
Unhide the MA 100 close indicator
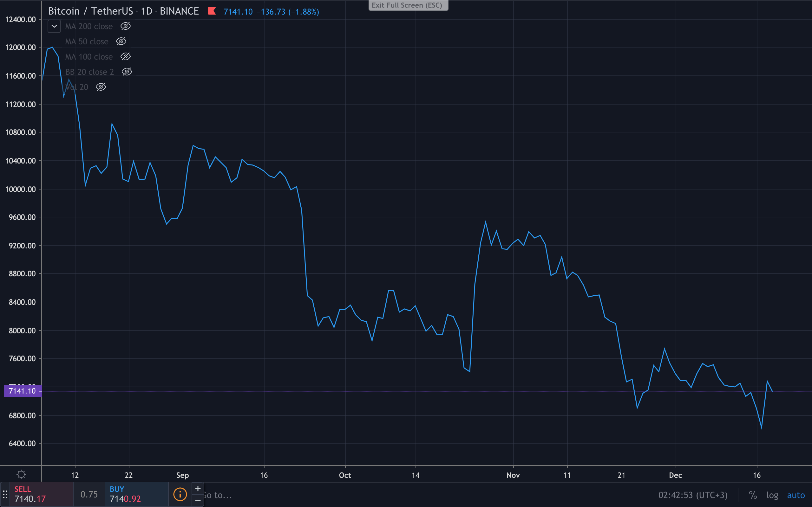(x=126, y=57)
